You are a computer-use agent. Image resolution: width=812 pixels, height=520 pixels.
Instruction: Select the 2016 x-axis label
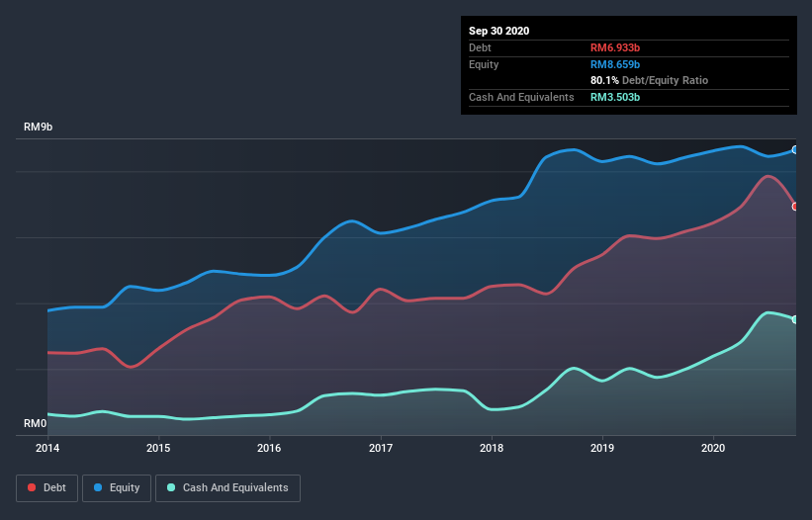pos(269,448)
